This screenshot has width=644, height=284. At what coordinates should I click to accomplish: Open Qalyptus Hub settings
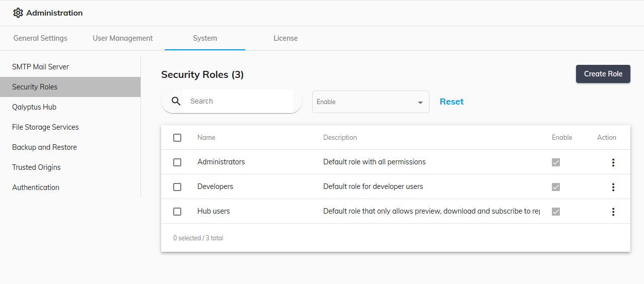click(x=70, y=107)
